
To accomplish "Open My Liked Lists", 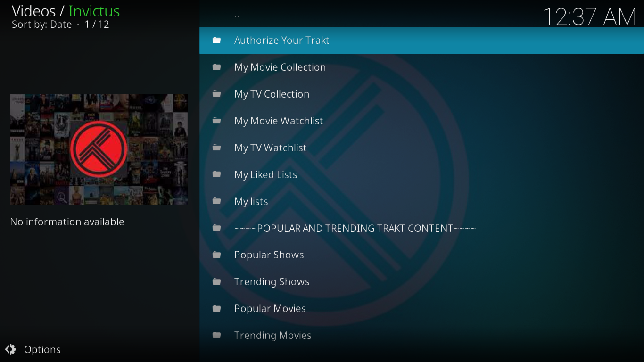I will (421, 174).
